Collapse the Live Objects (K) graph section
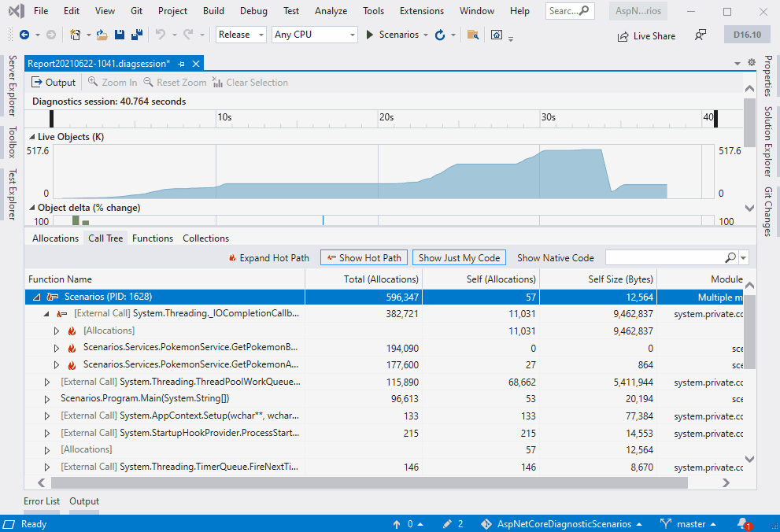This screenshot has width=780, height=532. point(31,137)
